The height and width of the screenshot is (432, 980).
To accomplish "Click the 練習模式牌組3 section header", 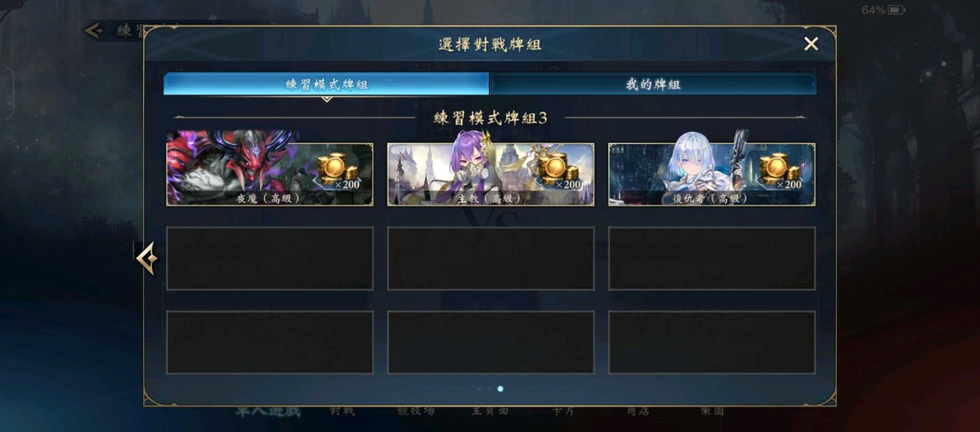I will coord(491,118).
